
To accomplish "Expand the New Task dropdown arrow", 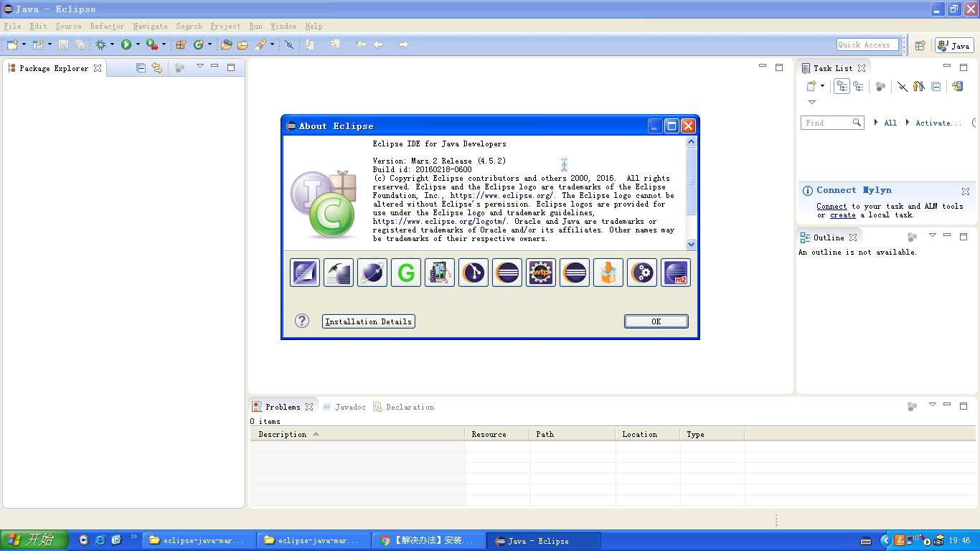I will pyautogui.click(x=822, y=86).
